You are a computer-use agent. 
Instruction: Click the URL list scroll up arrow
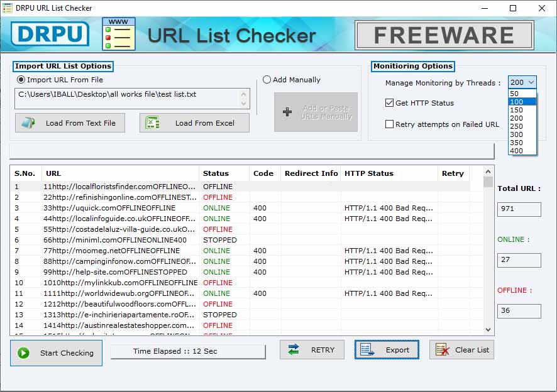coord(488,171)
